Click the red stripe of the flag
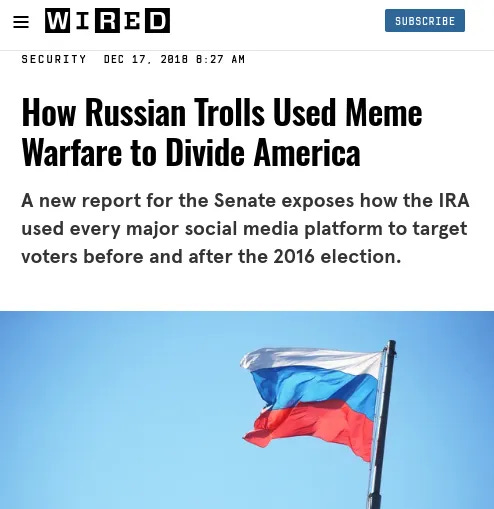494x509 pixels. click(310, 427)
